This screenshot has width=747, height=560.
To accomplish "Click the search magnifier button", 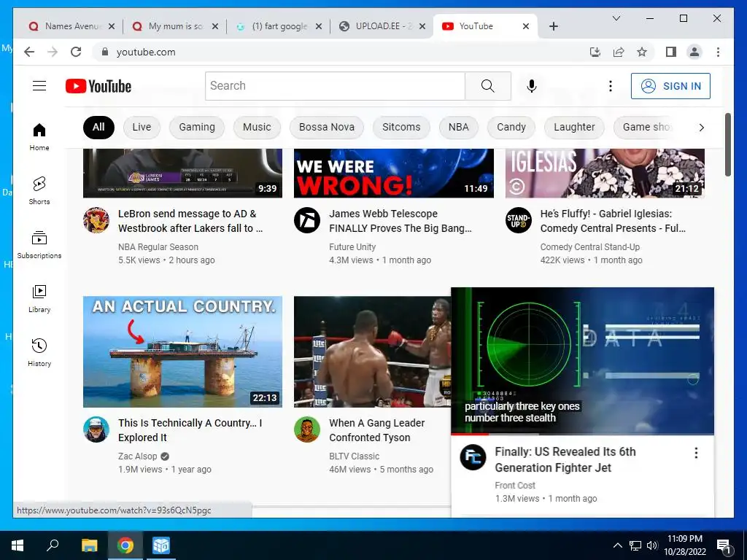I will [x=488, y=86].
